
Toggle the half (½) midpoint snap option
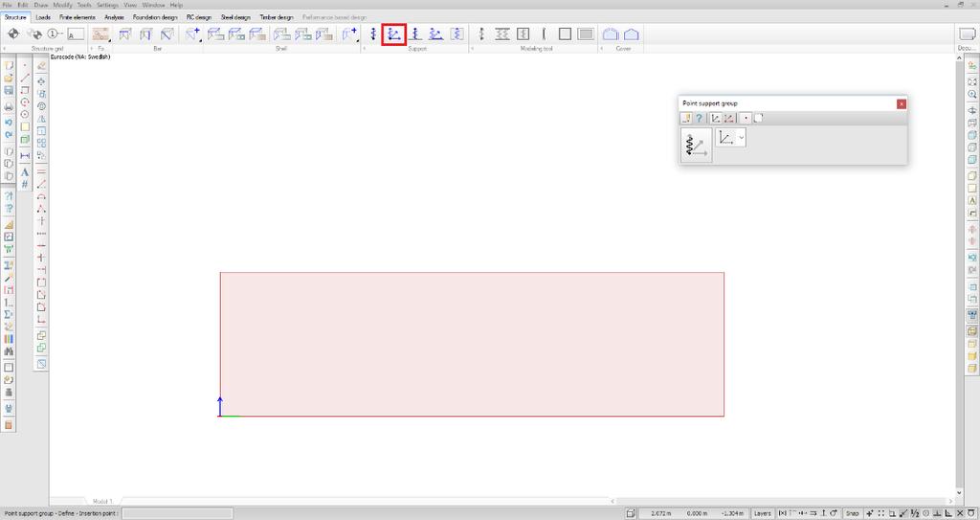(915, 513)
